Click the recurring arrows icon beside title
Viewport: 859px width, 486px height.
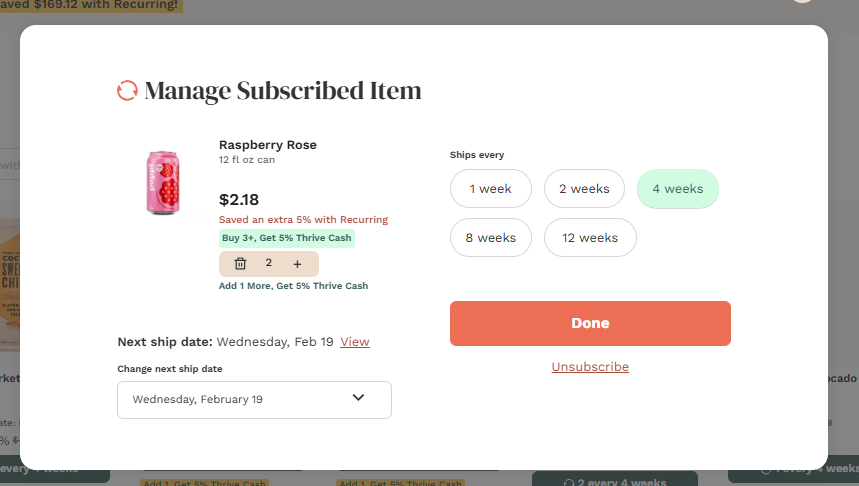127,91
